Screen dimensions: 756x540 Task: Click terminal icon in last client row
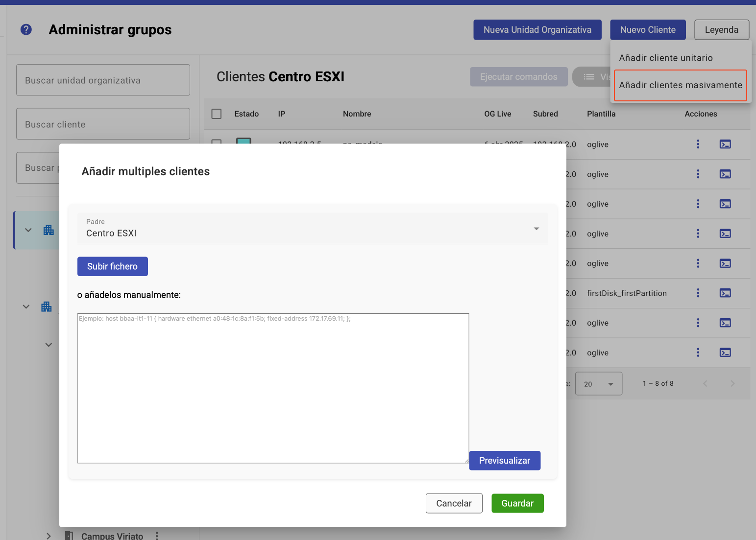[725, 352]
